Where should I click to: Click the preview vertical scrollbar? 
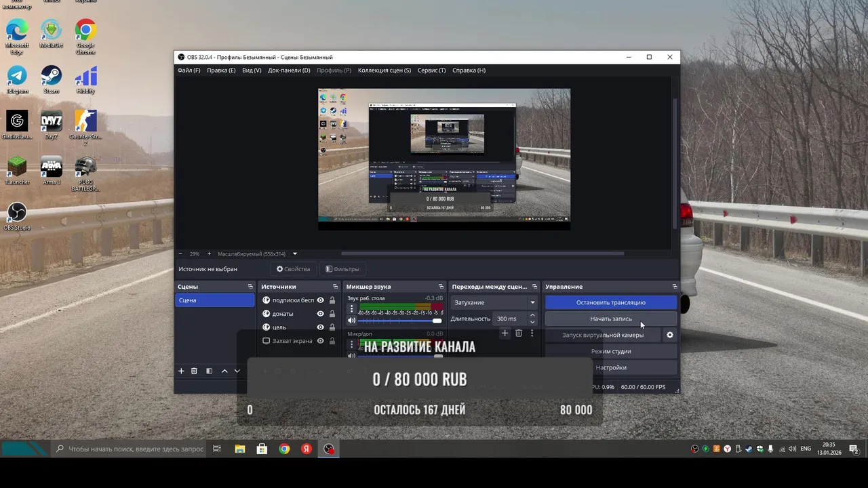(674, 163)
